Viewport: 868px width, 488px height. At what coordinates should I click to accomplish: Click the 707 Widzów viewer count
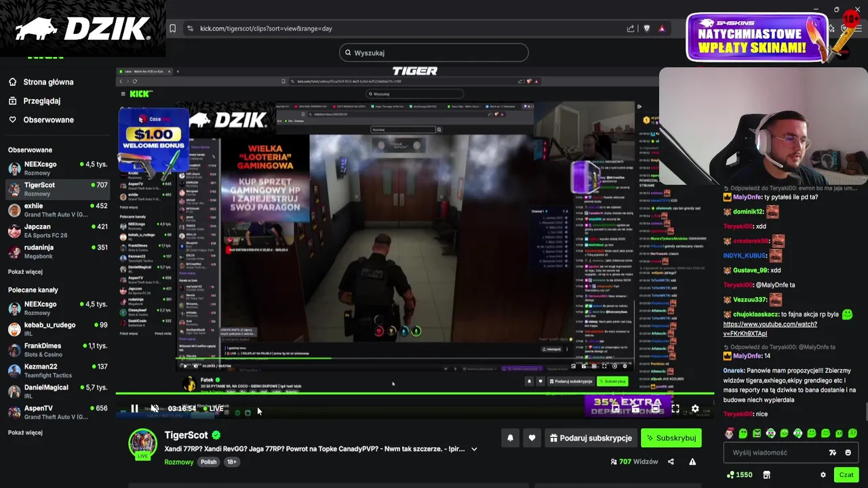634,462
